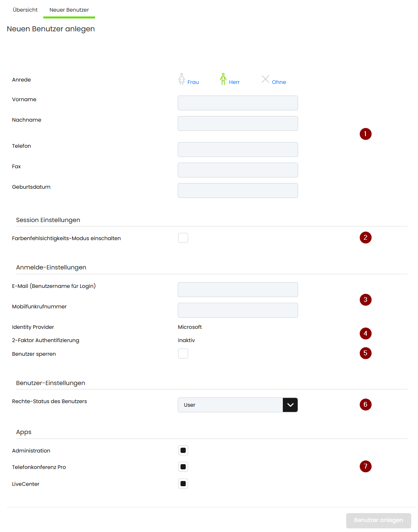This screenshot has width=418, height=532.
Task: Click the red marker number 3
Action: click(365, 300)
